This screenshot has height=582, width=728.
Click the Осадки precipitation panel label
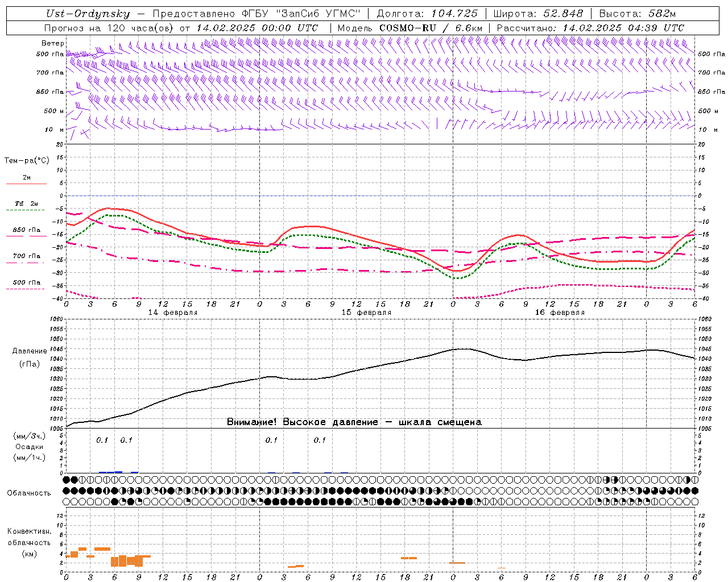pos(30,447)
